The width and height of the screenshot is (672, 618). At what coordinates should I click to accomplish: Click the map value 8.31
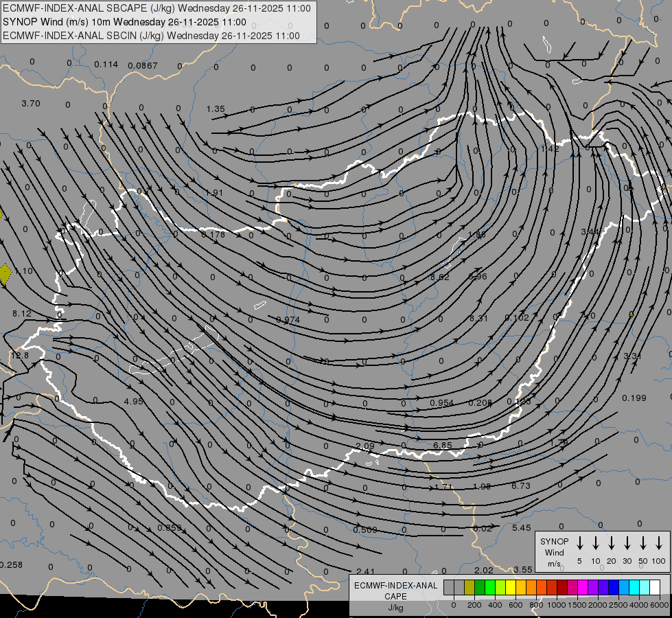(x=478, y=318)
